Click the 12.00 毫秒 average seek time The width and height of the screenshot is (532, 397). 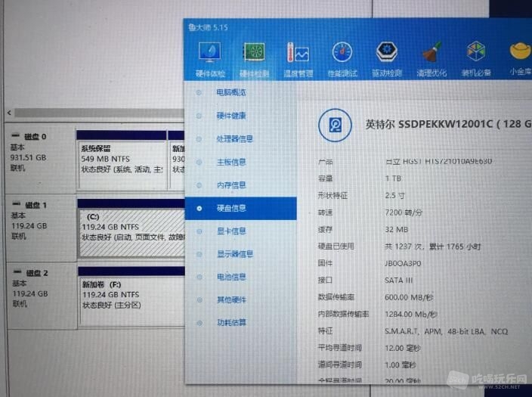(402, 348)
